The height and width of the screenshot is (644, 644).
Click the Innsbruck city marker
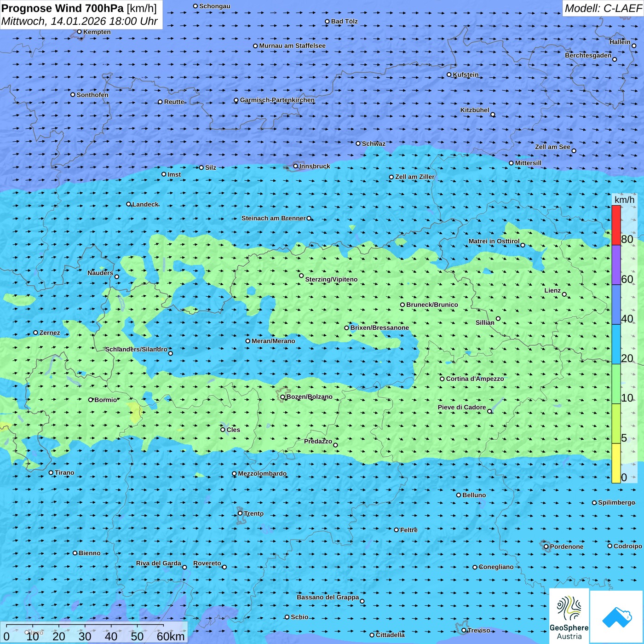[x=296, y=166]
